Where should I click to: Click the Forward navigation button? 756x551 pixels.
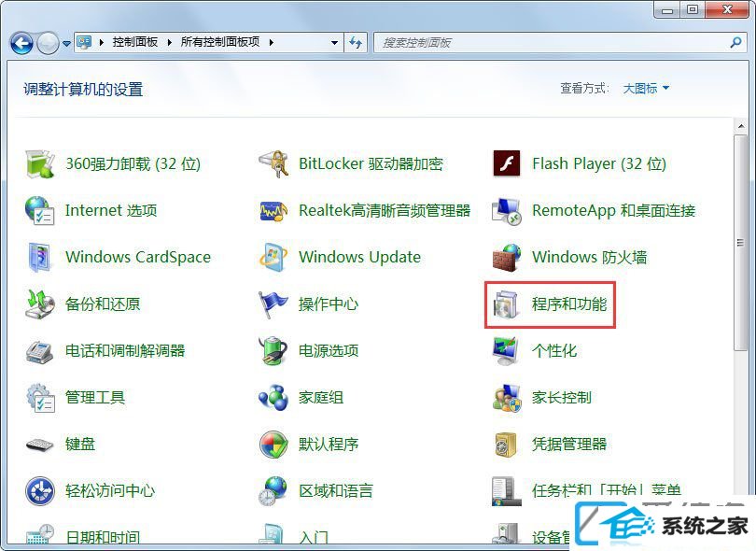click(49, 43)
